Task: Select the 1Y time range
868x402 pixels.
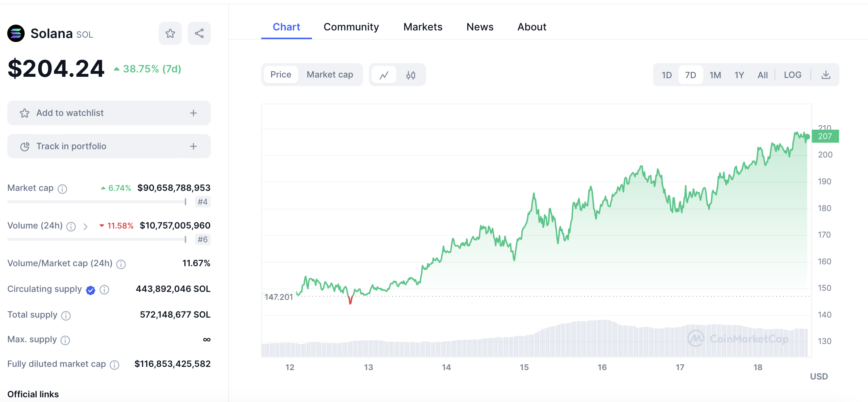Action: (x=739, y=75)
